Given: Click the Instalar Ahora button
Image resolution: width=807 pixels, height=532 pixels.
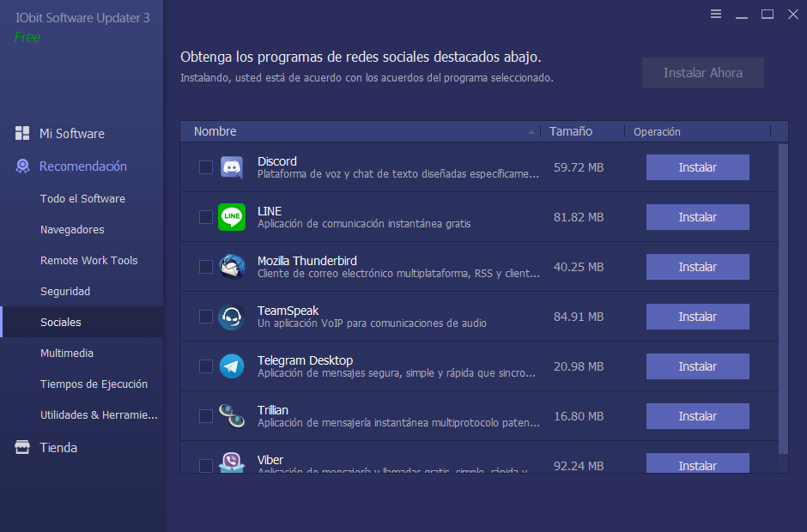Looking at the screenshot, I should click(702, 73).
